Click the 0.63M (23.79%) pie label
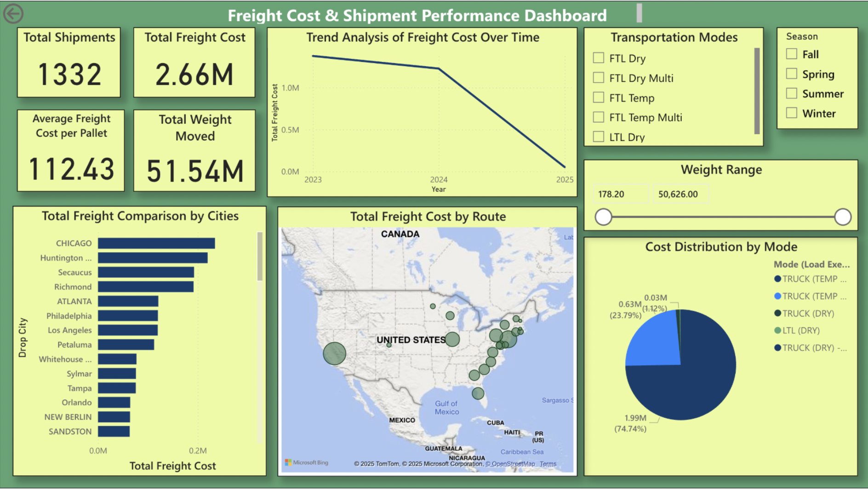 (x=625, y=310)
